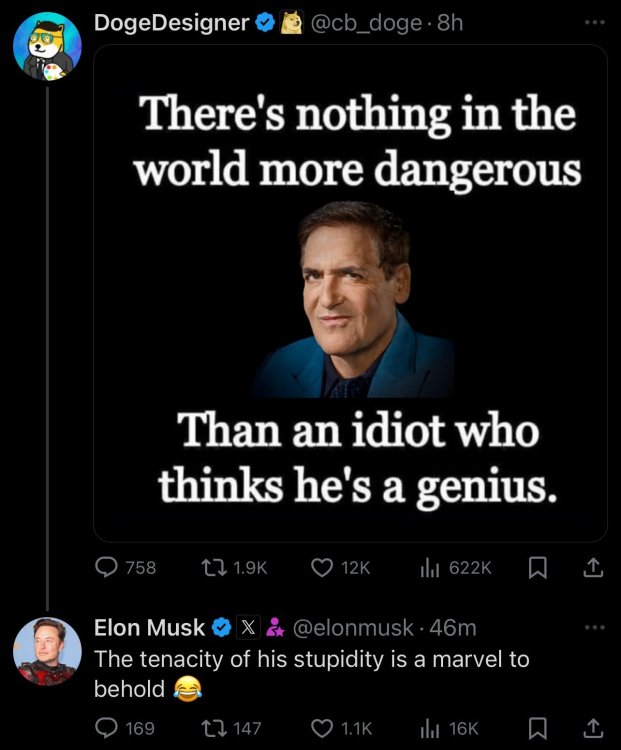
Task: Repost DogeDesigner's post
Action: pos(214,567)
